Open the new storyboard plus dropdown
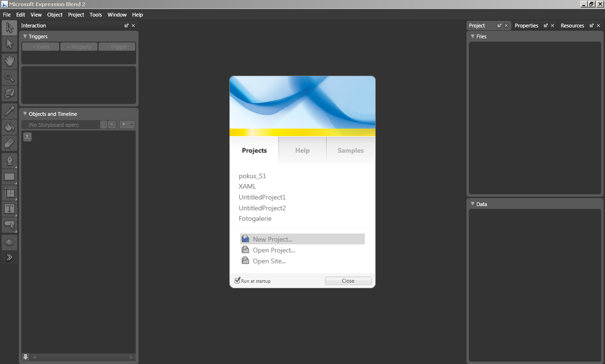Viewport: 605px width, 364px height. pos(127,124)
